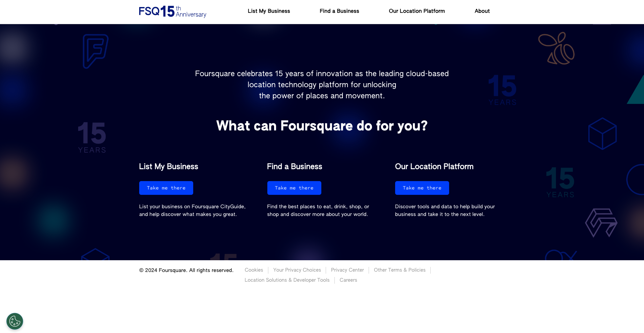Open Our Location Platform nav menu

417,11
